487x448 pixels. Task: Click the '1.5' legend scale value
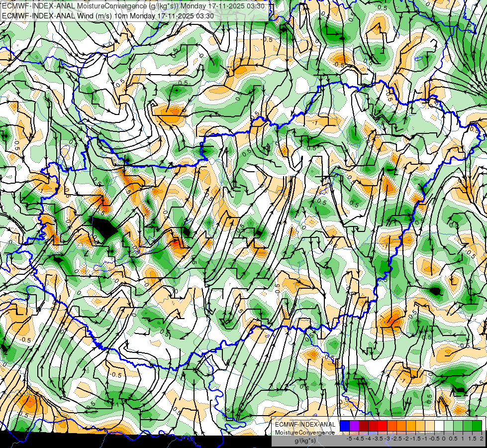472,439
